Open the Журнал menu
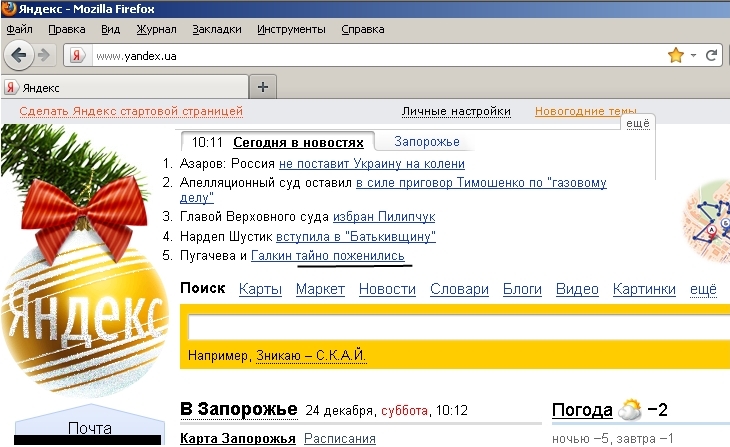730x447 pixels. [x=156, y=29]
